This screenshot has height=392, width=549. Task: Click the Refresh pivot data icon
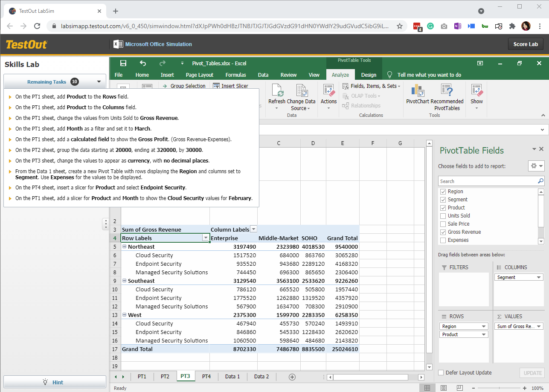[277, 91]
